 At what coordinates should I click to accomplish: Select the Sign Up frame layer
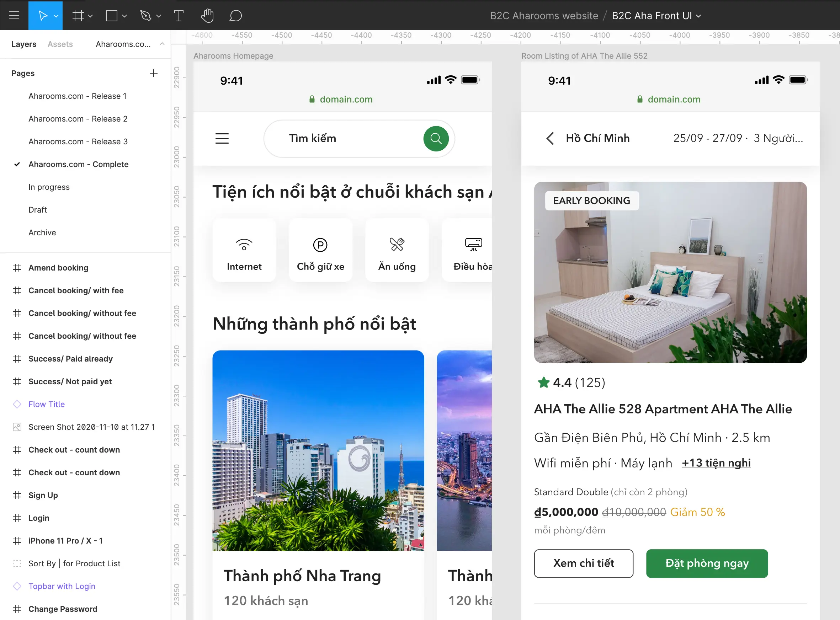tap(43, 496)
